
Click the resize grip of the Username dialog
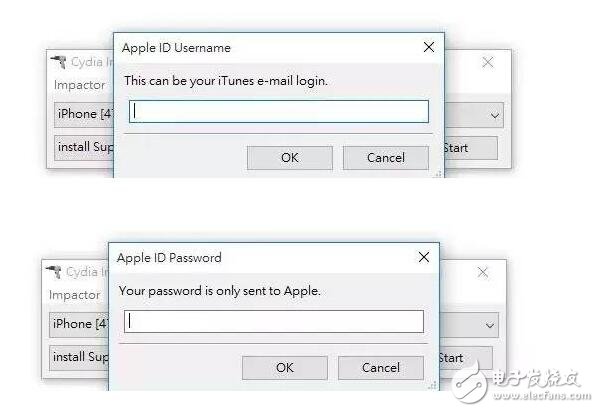tap(438, 174)
